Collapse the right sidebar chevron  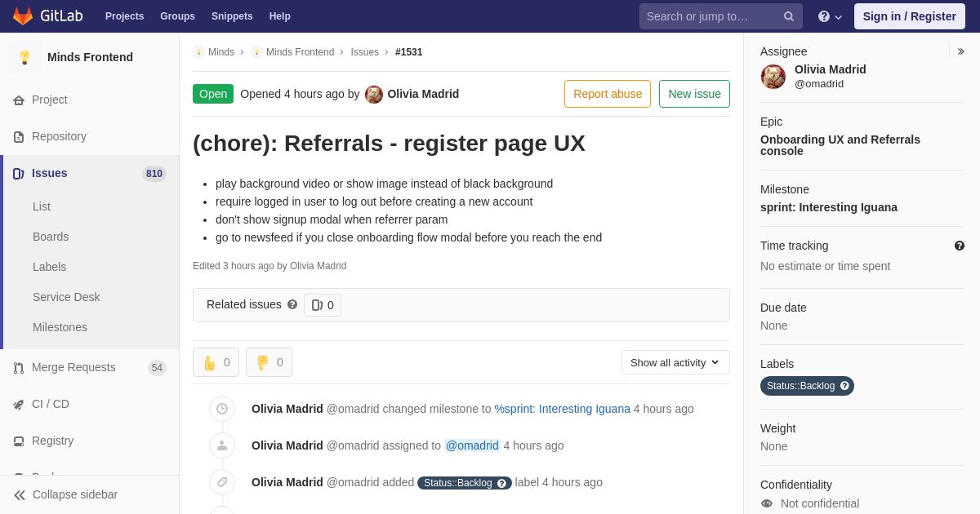click(x=960, y=51)
